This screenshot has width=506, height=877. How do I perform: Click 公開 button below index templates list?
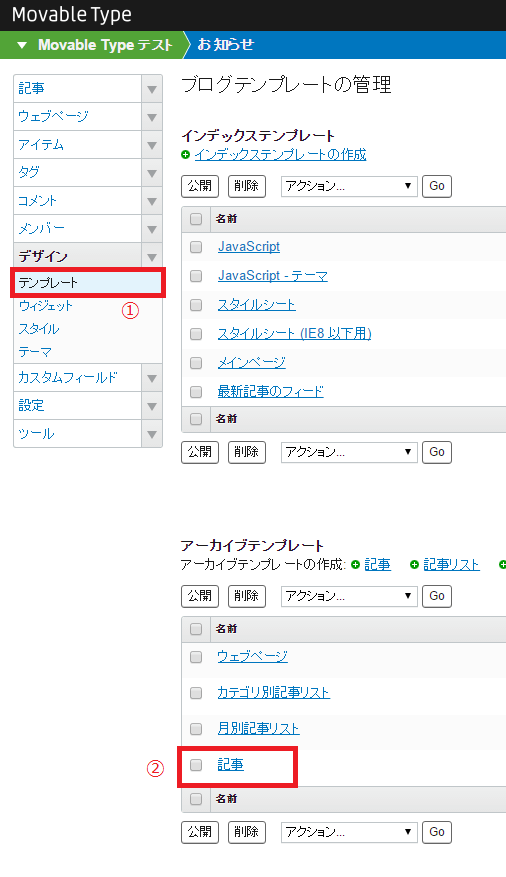[200, 452]
